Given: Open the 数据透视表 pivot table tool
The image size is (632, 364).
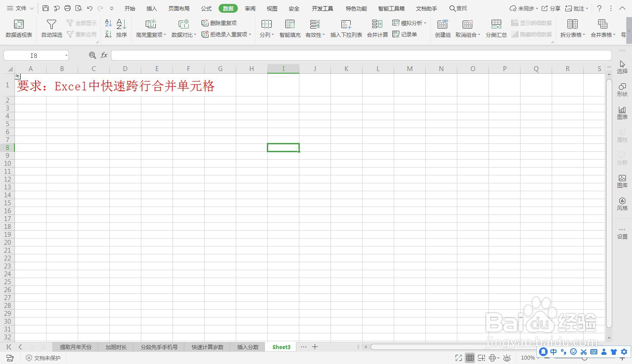Looking at the screenshot, I should click(19, 29).
